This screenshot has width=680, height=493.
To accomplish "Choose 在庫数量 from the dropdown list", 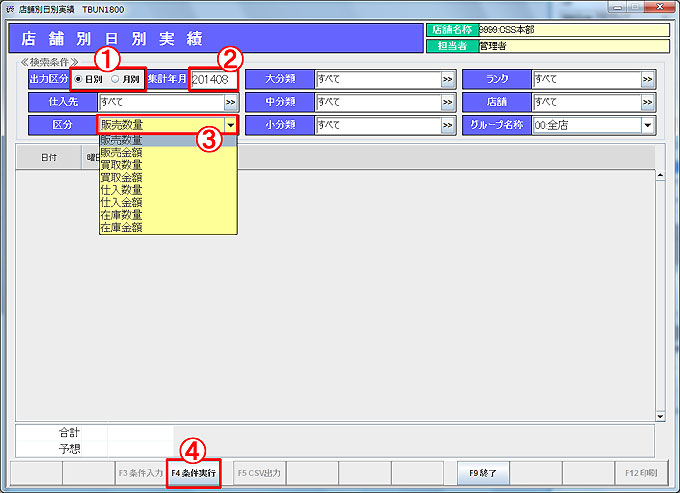I will [168, 215].
